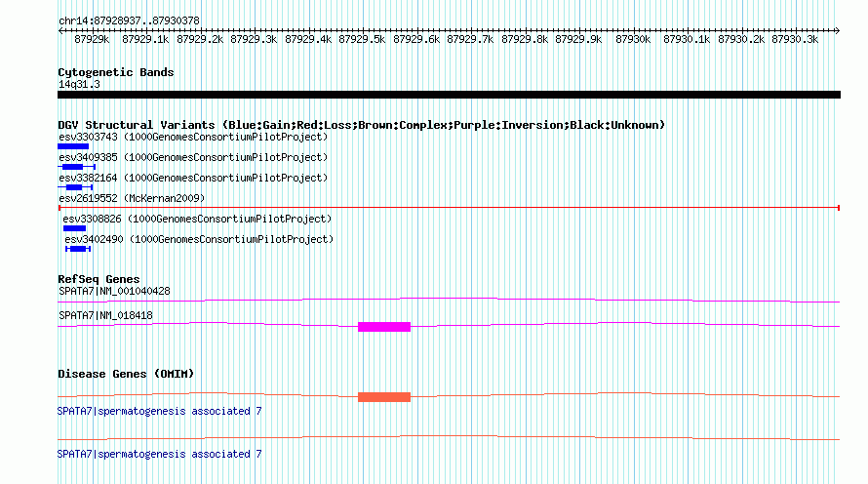Select the SPATA7|NM_001040428 transcript label
Viewport: 868px width, 484px height.
pos(114,292)
